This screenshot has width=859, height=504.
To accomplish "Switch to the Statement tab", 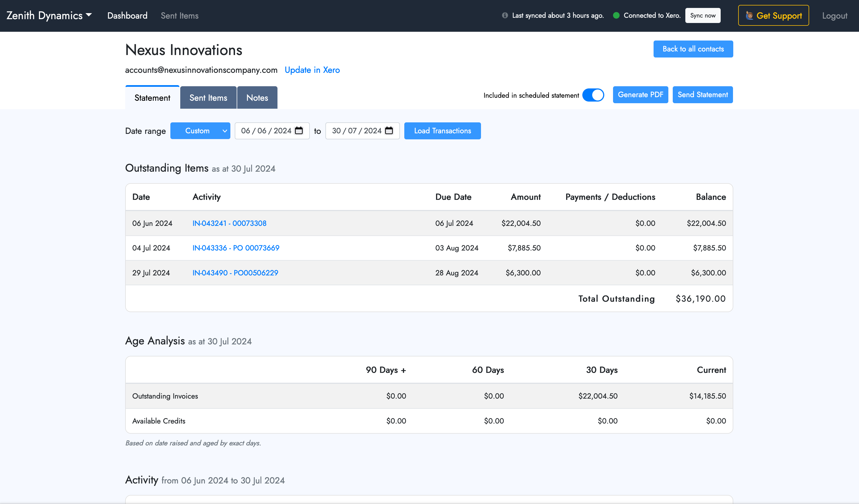I will pyautogui.click(x=152, y=98).
